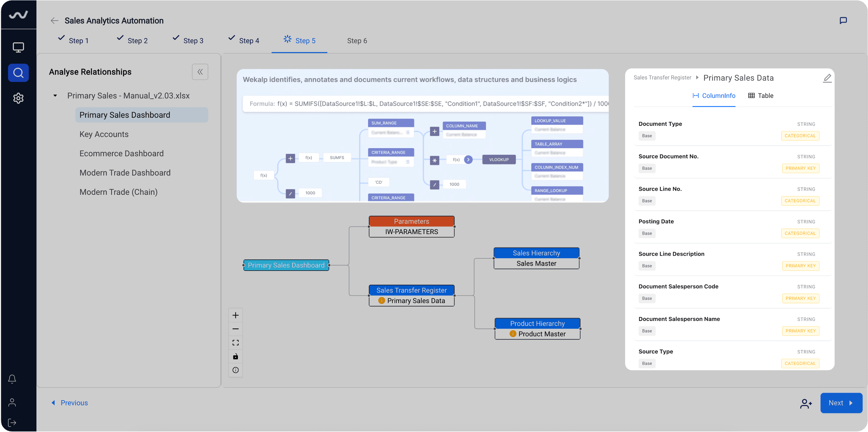Open the monitor icon in sidebar
The image size is (868, 432).
(18, 47)
